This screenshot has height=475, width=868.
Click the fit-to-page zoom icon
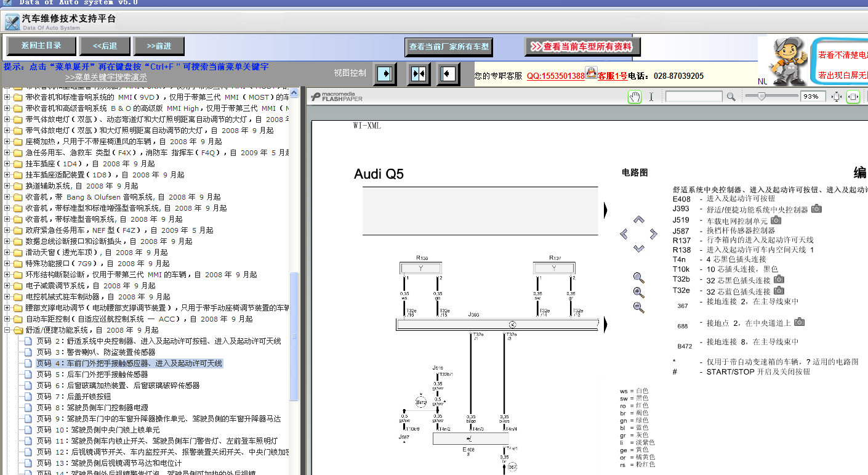click(837, 97)
